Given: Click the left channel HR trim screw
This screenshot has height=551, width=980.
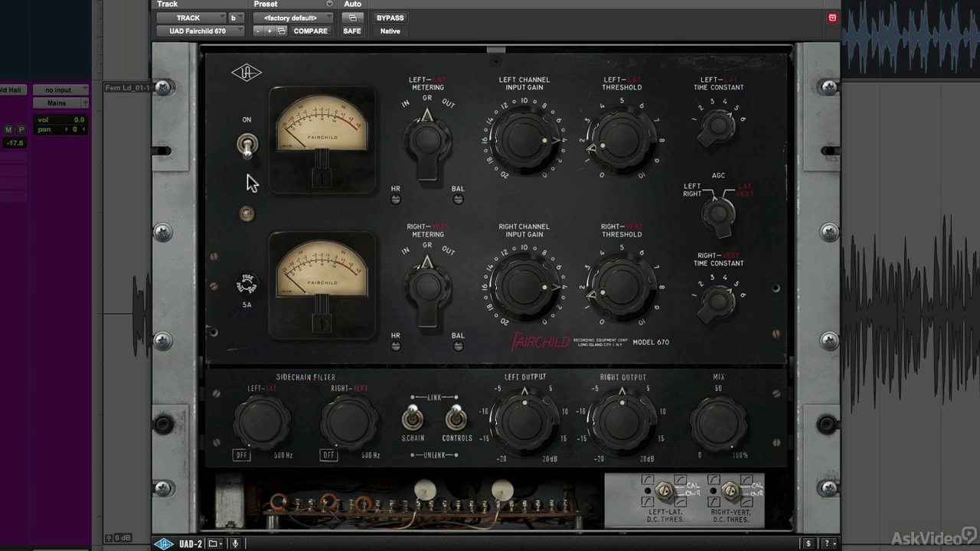Looking at the screenshot, I should (x=396, y=200).
